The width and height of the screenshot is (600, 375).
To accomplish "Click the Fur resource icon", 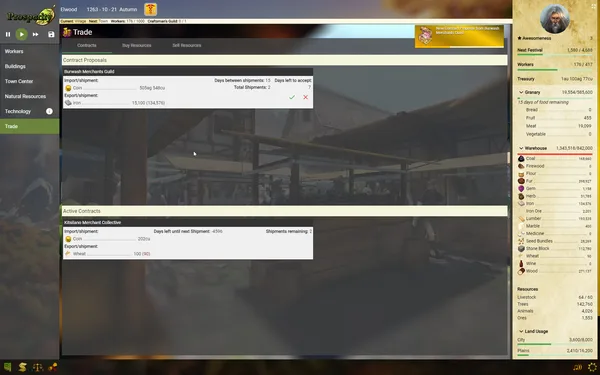I will (x=521, y=181).
